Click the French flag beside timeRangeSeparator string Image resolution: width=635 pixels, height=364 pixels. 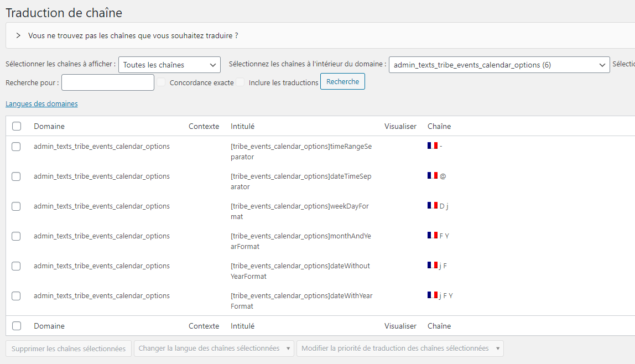tap(432, 145)
